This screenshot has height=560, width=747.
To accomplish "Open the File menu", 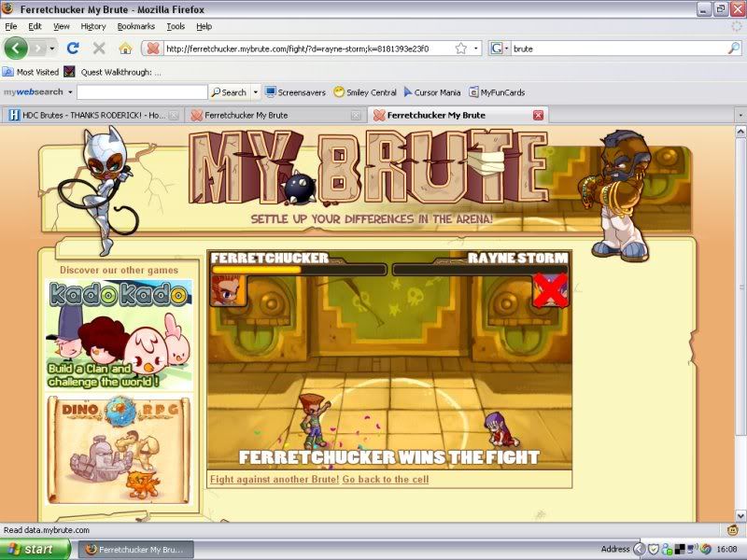I will [x=11, y=26].
